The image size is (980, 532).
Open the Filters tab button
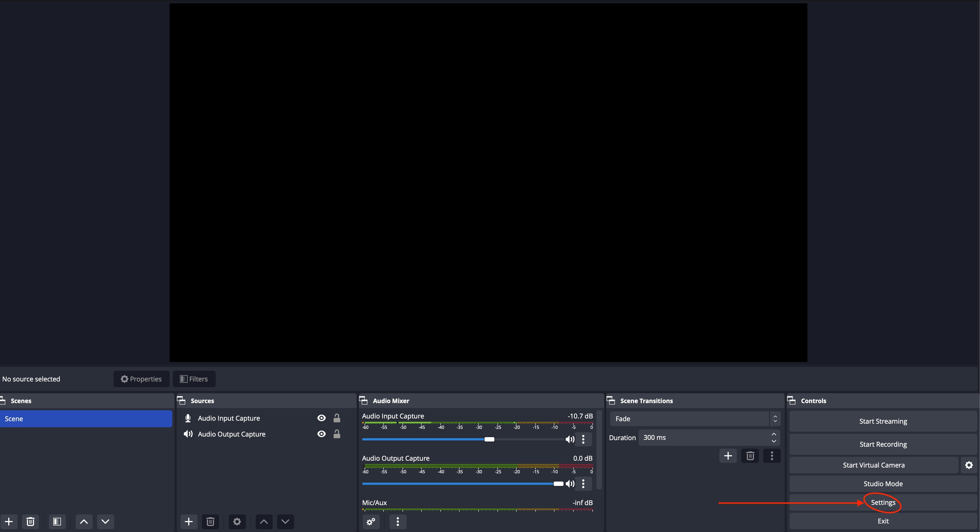[x=194, y=379]
